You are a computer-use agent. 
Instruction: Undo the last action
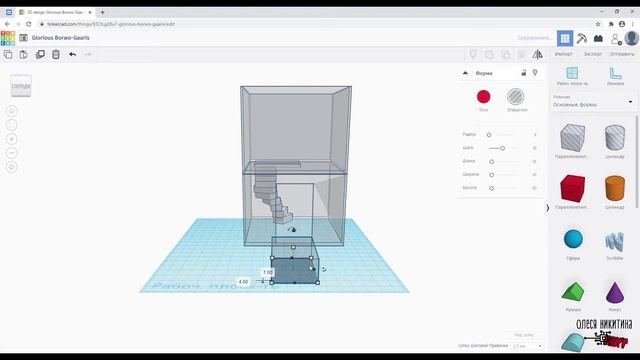click(x=72, y=54)
